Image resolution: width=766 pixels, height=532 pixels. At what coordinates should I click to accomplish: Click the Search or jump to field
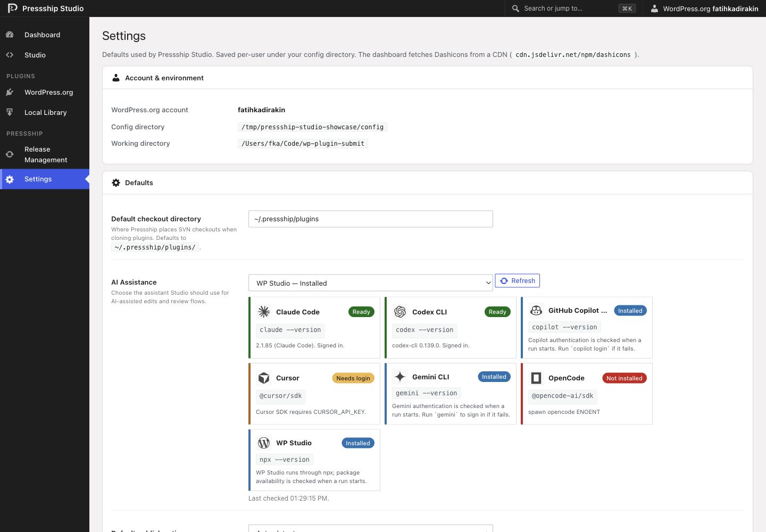pyautogui.click(x=573, y=9)
